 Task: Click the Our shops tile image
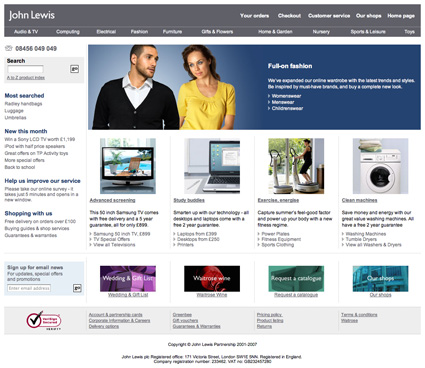pyautogui.click(x=380, y=279)
